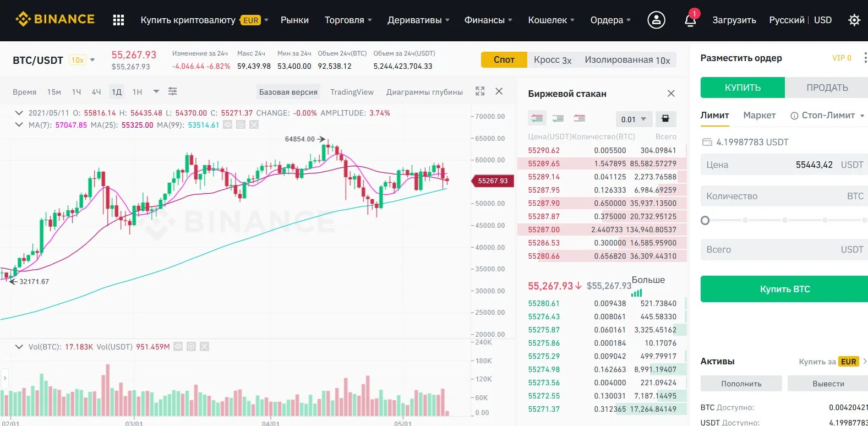Open MA indicator settings icon
868x426 pixels.
click(241, 125)
